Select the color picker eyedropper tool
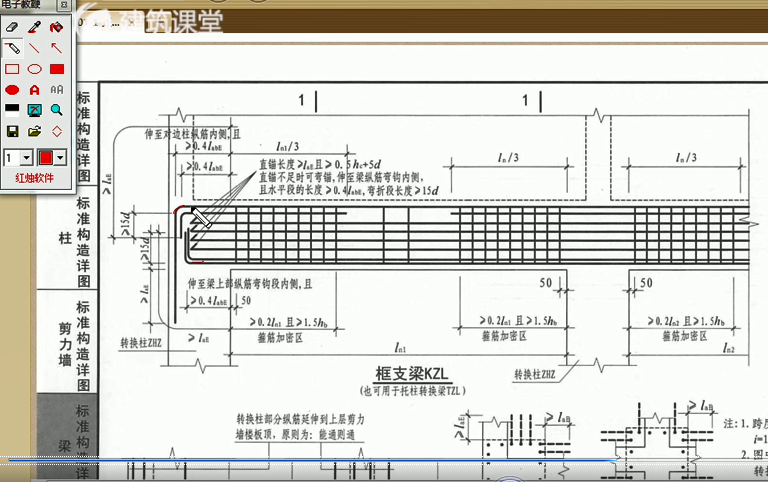The width and height of the screenshot is (768, 482). 34,27
